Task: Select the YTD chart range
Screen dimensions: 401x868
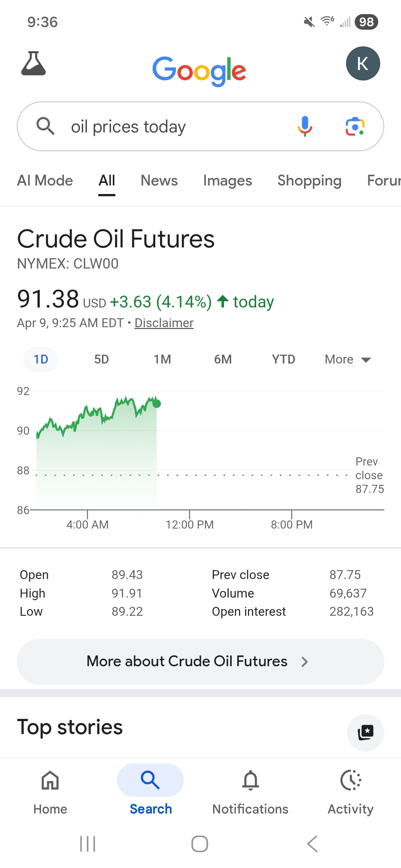Action: (283, 359)
